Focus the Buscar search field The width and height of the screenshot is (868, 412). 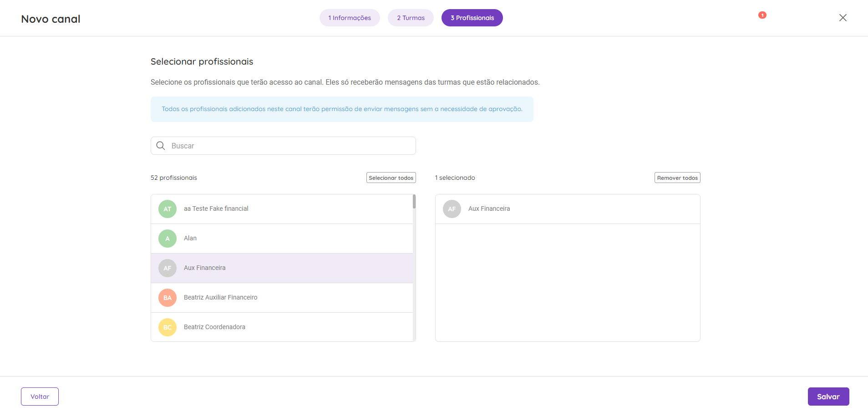tap(283, 146)
